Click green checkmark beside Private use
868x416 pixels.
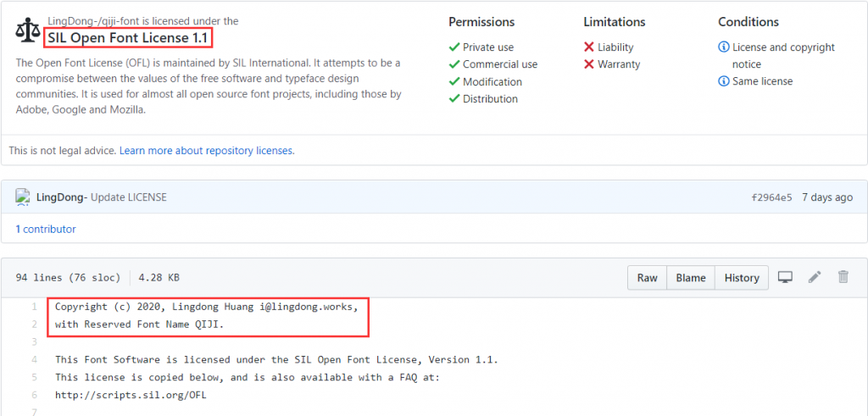454,47
